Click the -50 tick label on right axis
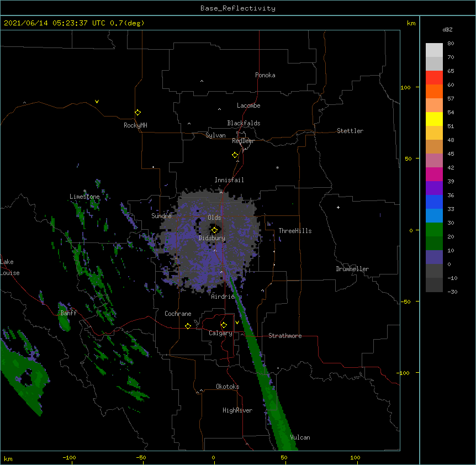This screenshot has height=465, width=476. pyautogui.click(x=405, y=302)
